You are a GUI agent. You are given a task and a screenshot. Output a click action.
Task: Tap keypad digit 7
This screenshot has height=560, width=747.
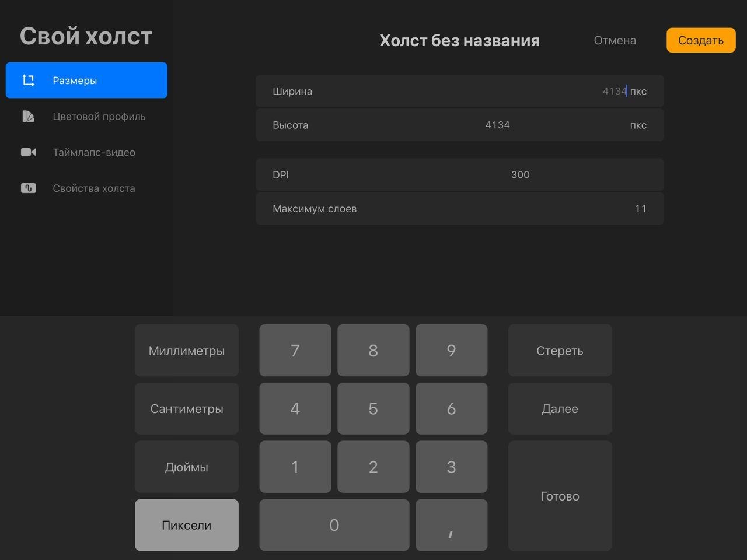coord(295,351)
